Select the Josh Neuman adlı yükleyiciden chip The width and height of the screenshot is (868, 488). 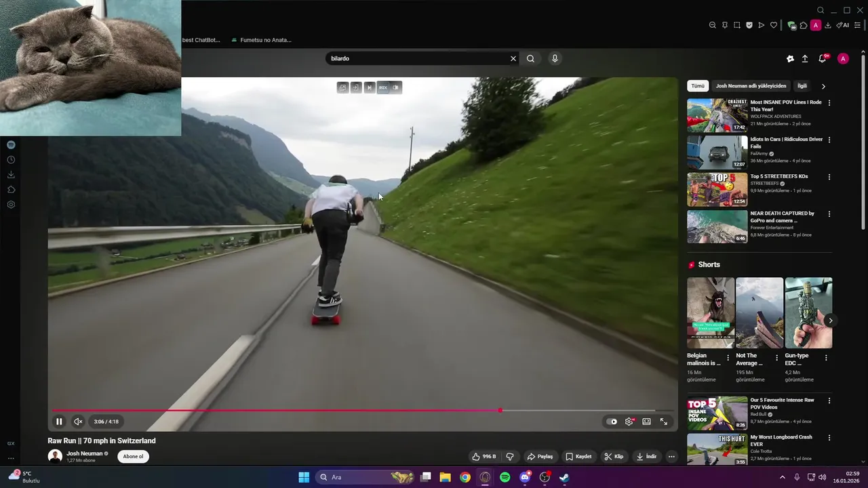pos(751,86)
